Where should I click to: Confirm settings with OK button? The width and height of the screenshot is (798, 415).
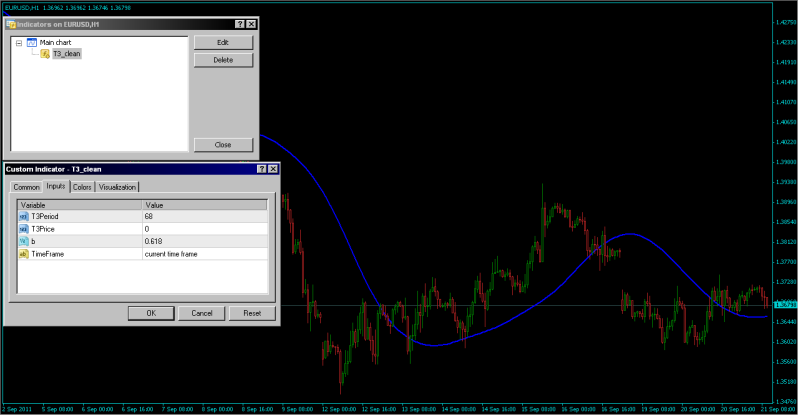(x=151, y=313)
